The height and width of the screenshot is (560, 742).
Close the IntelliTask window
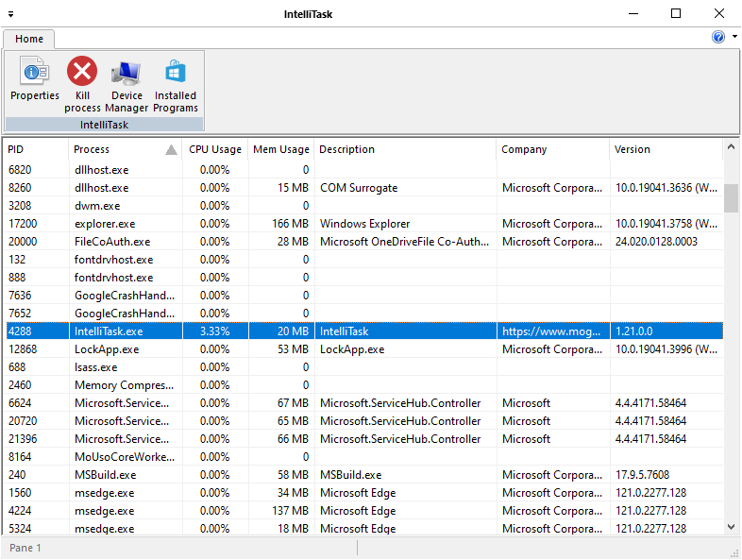click(x=718, y=14)
